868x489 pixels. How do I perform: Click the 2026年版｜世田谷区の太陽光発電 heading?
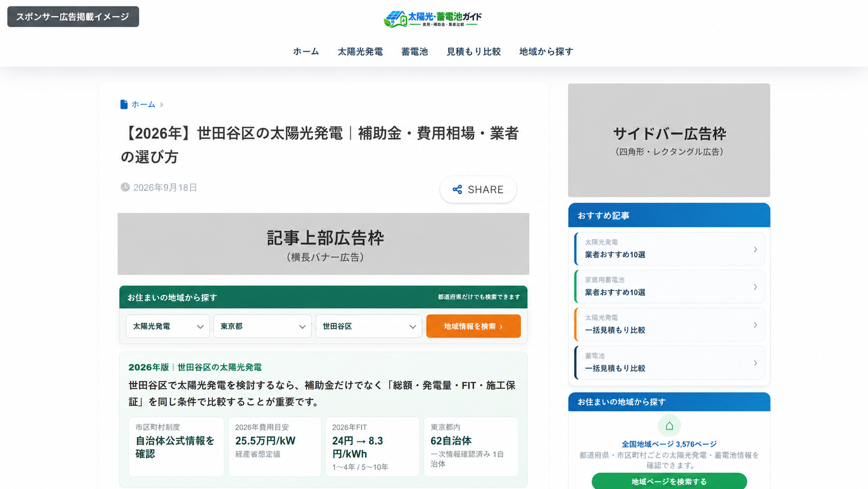pyautogui.click(x=195, y=367)
